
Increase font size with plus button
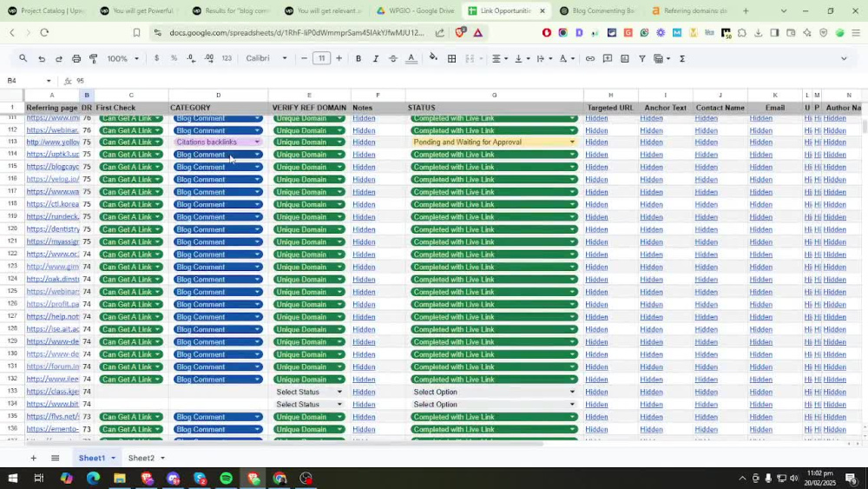[x=339, y=58]
